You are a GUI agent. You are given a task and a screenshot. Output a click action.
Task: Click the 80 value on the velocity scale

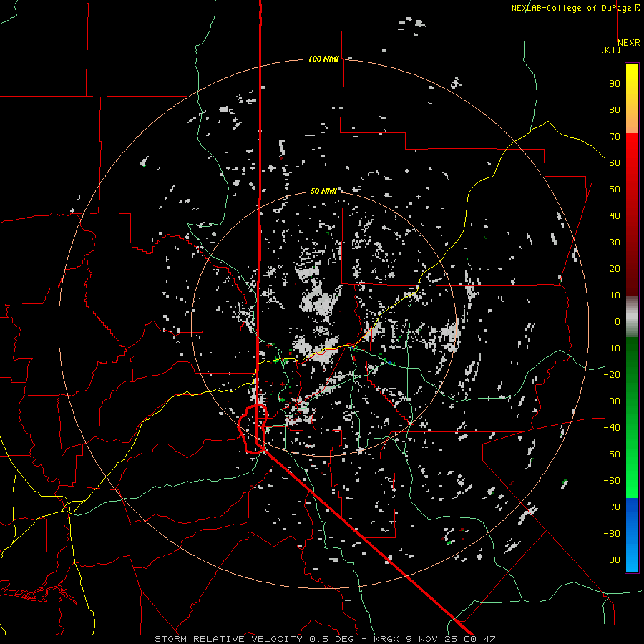point(615,110)
